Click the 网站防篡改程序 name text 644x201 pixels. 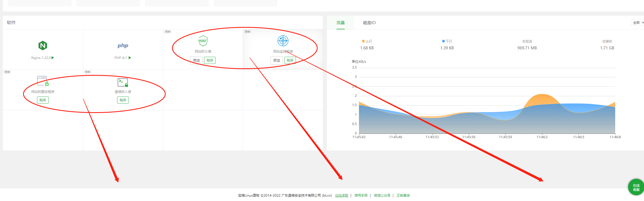43,92
